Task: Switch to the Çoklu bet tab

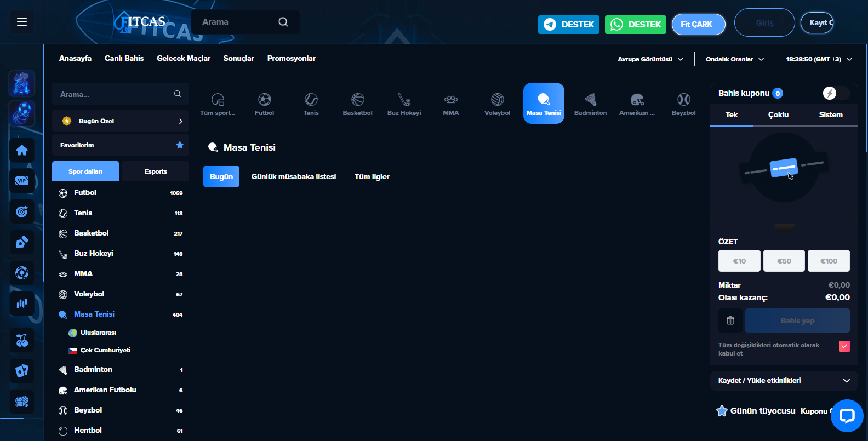Action: pos(778,114)
